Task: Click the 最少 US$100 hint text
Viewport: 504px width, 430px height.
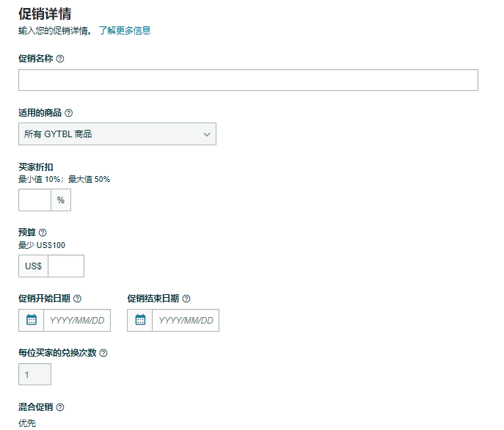Action: (42, 245)
